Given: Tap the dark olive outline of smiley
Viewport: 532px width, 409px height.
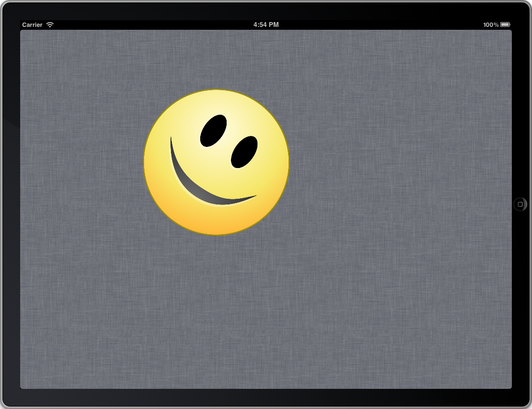Looking at the screenshot, I should click(x=144, y=162).
